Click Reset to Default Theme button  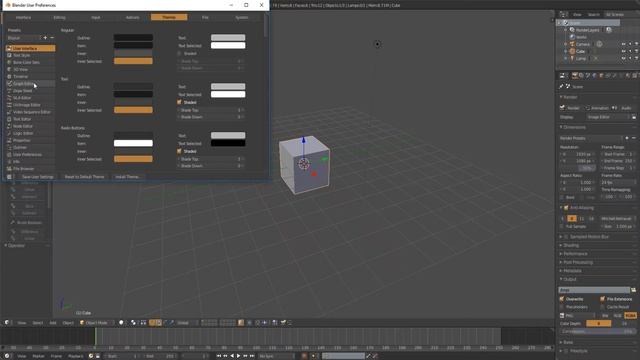[x=84, y=177]
